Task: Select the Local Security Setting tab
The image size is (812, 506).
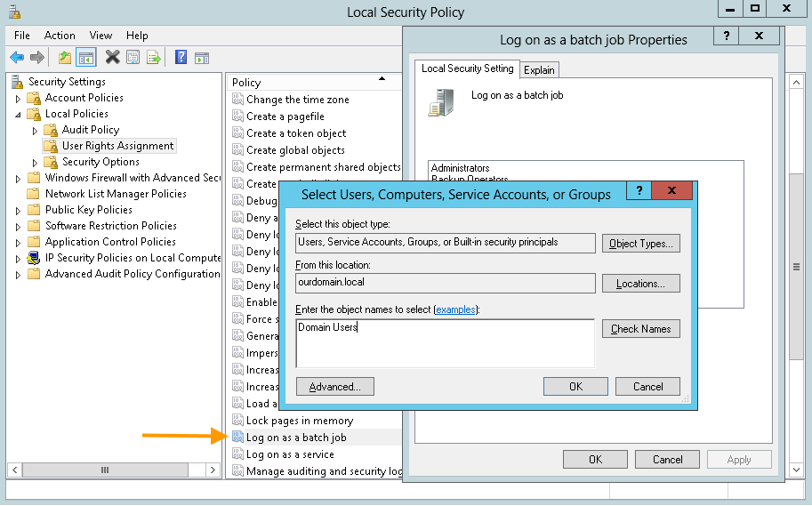Action: click(x=467, y=68)
